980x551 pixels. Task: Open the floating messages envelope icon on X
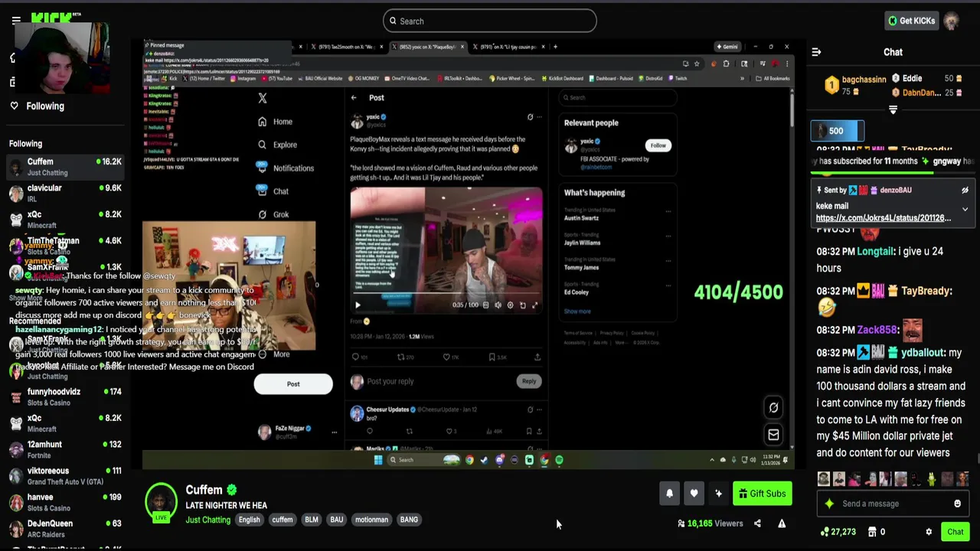point(773,435)
